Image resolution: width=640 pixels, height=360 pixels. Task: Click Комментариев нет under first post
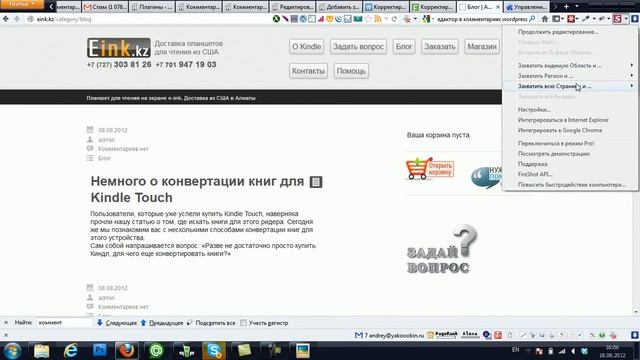(x=123, y=149)
